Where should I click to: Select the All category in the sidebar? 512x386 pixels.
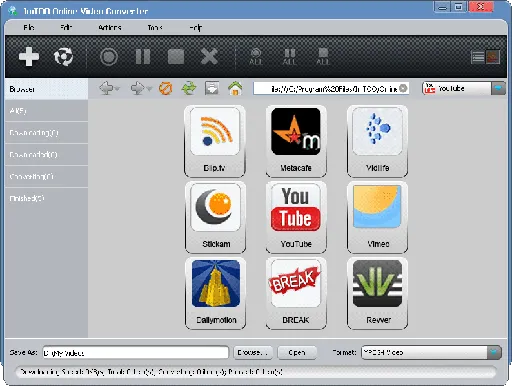point(46,111)
